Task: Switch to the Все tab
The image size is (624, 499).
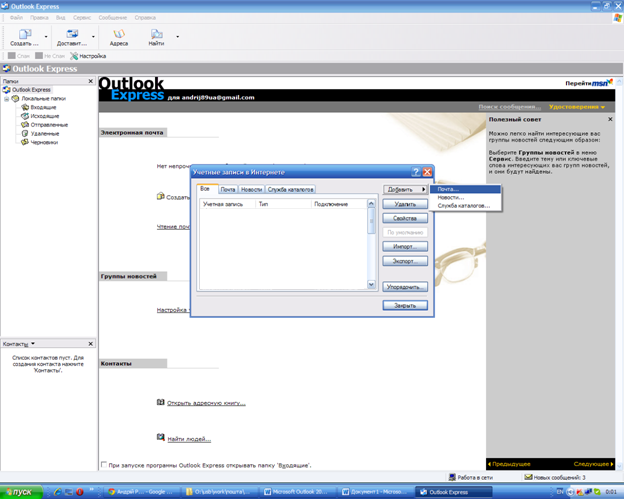Action: click(207, 189)
